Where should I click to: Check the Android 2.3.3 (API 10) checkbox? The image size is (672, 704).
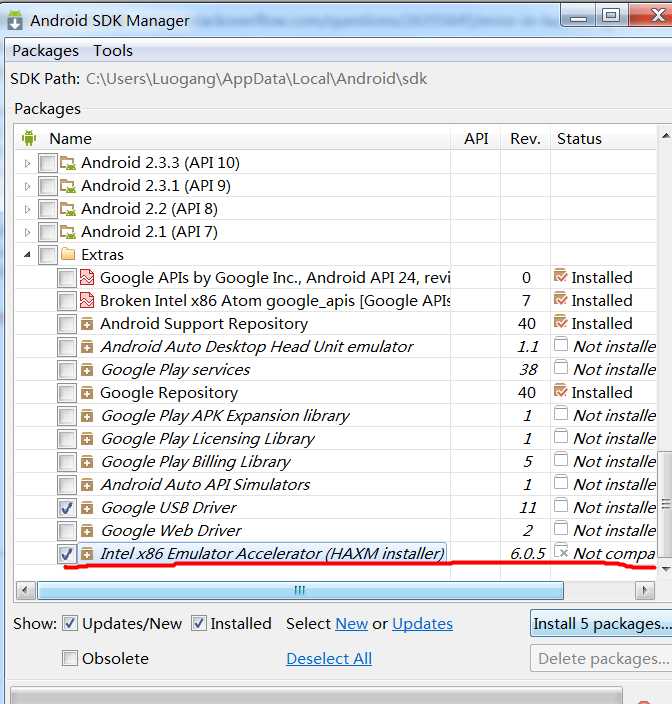point(48,163)
